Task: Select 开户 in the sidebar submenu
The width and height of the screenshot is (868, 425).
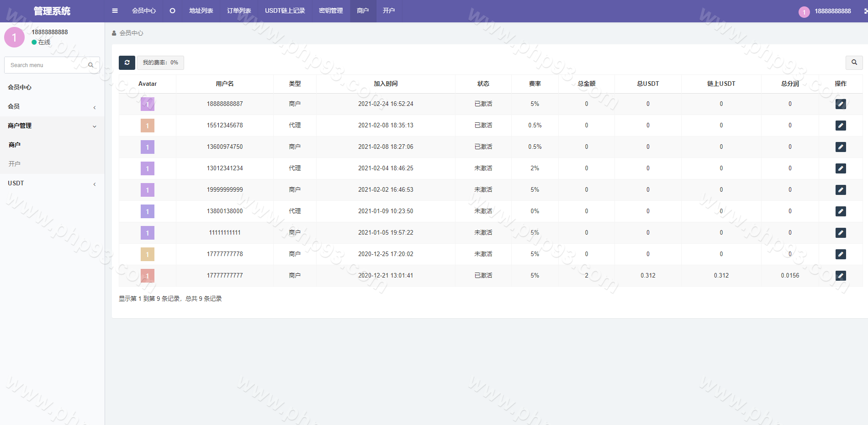Action: coord(15,164)
